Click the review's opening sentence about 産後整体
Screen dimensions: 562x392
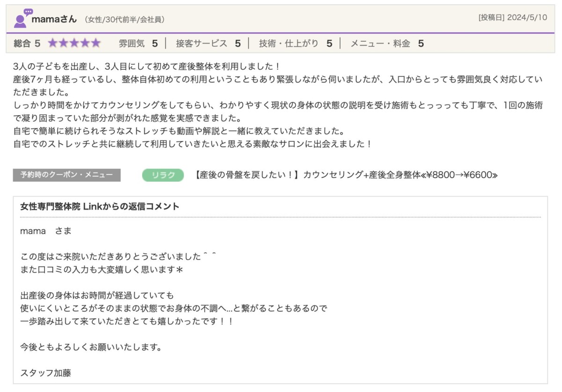pos(147,67)
